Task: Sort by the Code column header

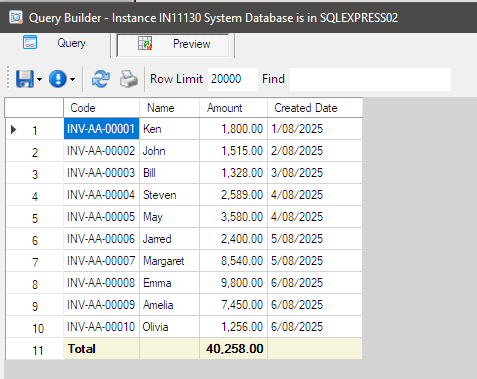Action: (101, 108)
